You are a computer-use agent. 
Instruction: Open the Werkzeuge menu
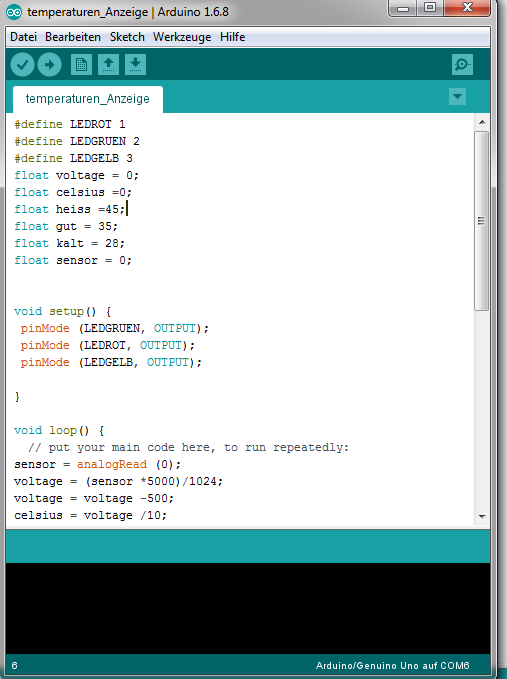click(x=182, y=37)
